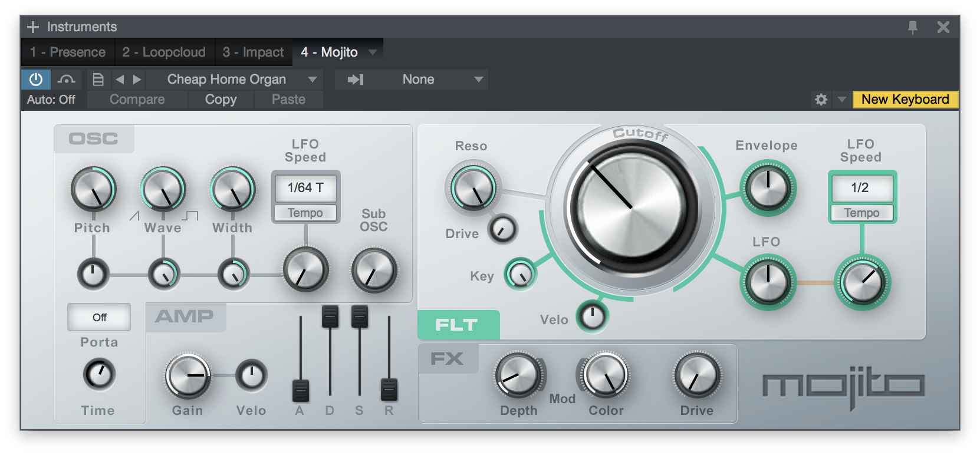Adjust the OSC Wave knob
Viewport: 980px width, 455px height.
[163, 189]
